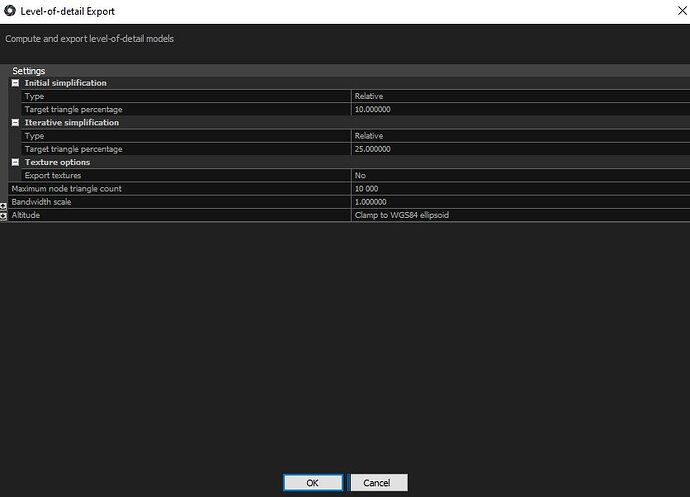The width and height of the screenshot is (690, 497).
Task: Select Type label under Iterative simplification
Action: [34, 136]
